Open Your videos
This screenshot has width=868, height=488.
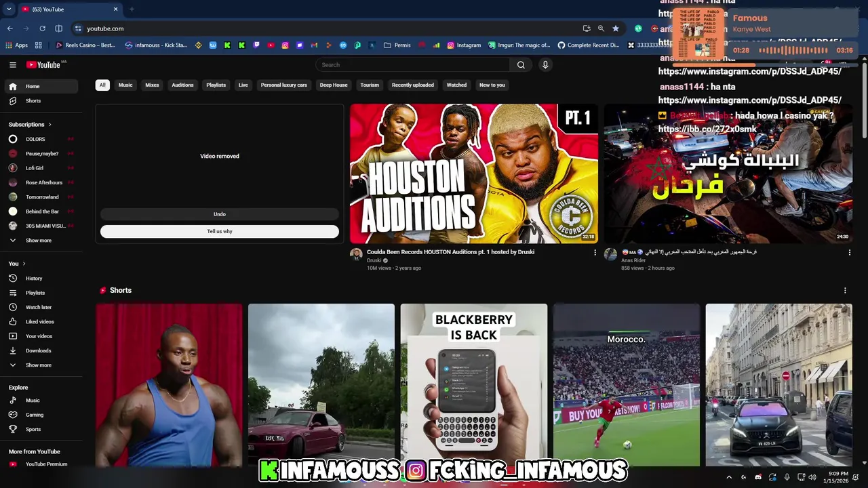(x=42, y=336)
